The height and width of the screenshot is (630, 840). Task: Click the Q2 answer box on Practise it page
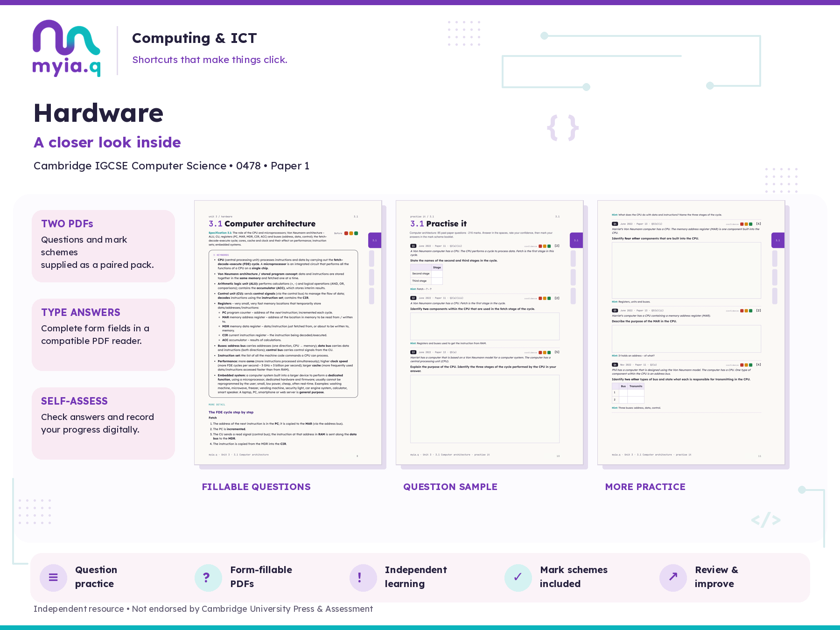tap(485, 326)
